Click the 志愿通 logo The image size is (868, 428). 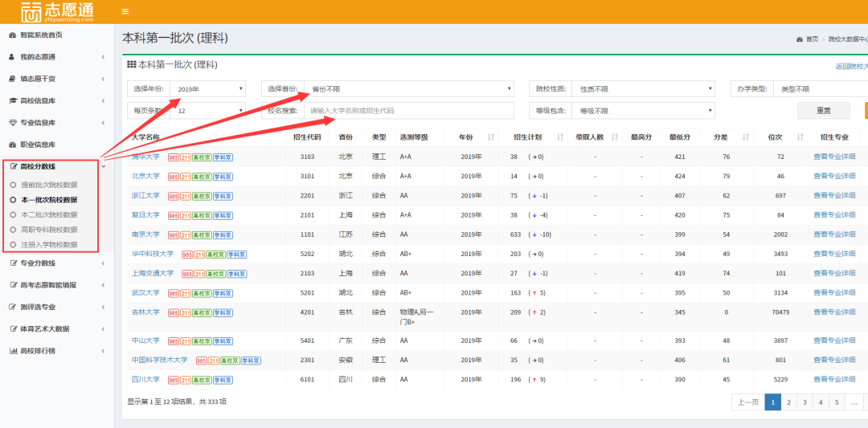pos(56,12)
